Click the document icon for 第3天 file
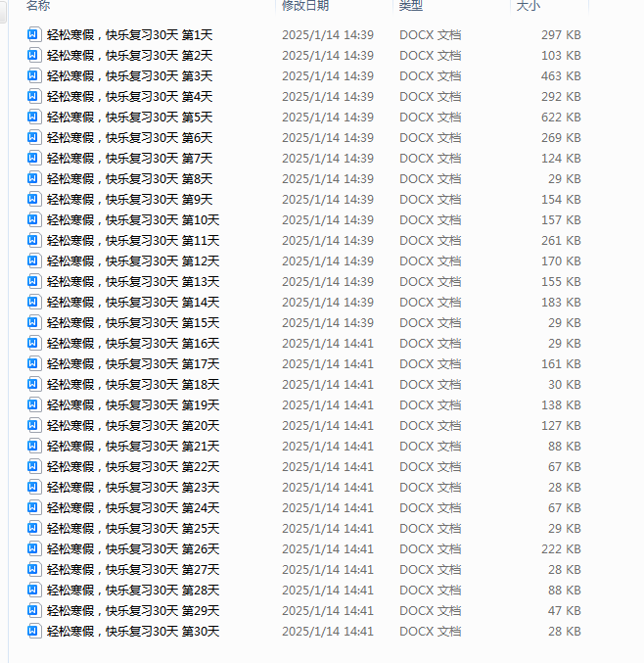The height and width of the screenshot is (663, 644). click(x=34, y=75)
